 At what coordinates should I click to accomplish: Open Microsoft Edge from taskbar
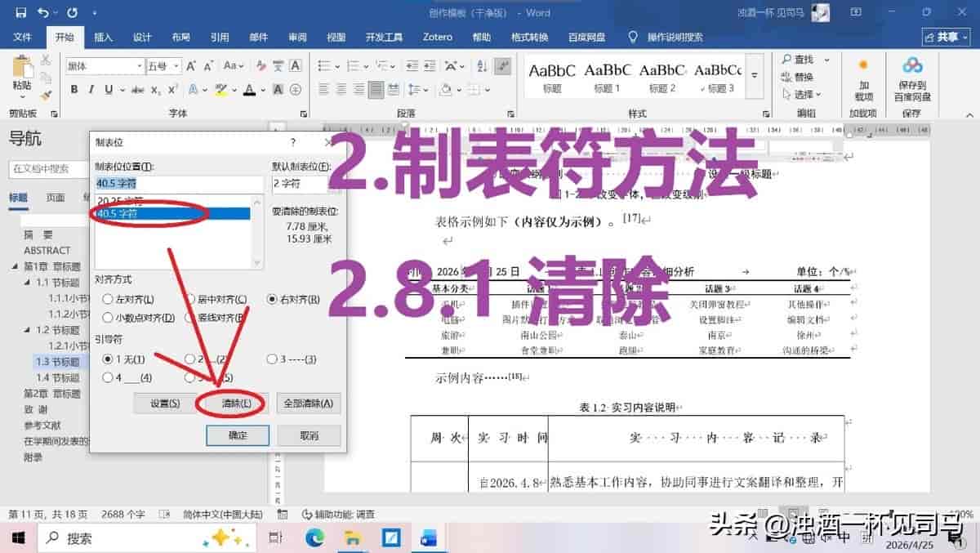(x=314, y=538)
